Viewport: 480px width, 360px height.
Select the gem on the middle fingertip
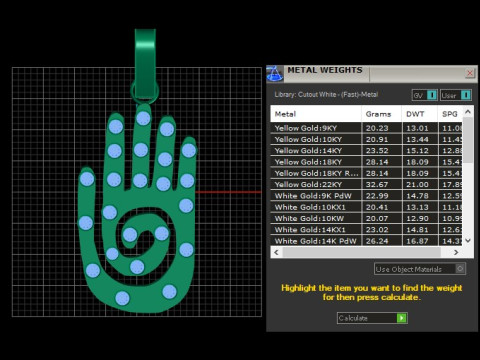pos(143,118)
